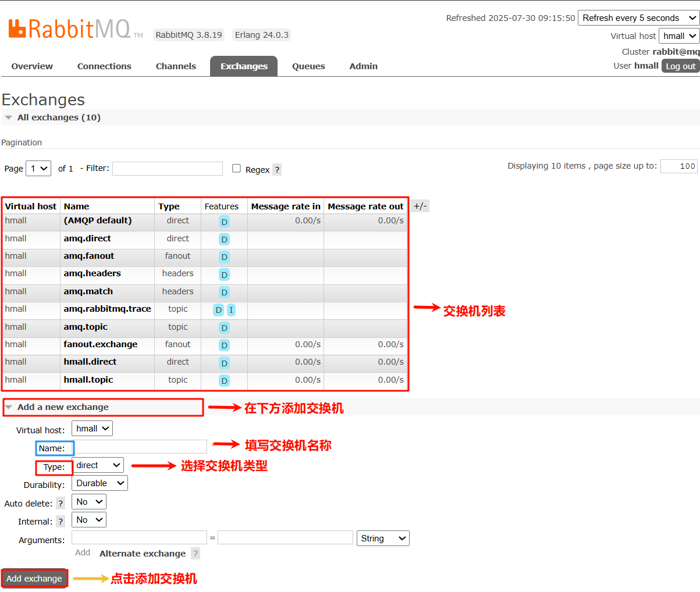Click the D badge in (AMQP default) row
The image size is (700, 592).
224,222
